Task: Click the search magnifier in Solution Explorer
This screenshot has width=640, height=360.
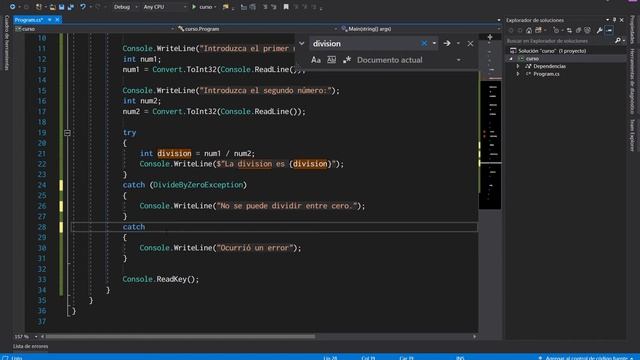Action: point(618,41)
